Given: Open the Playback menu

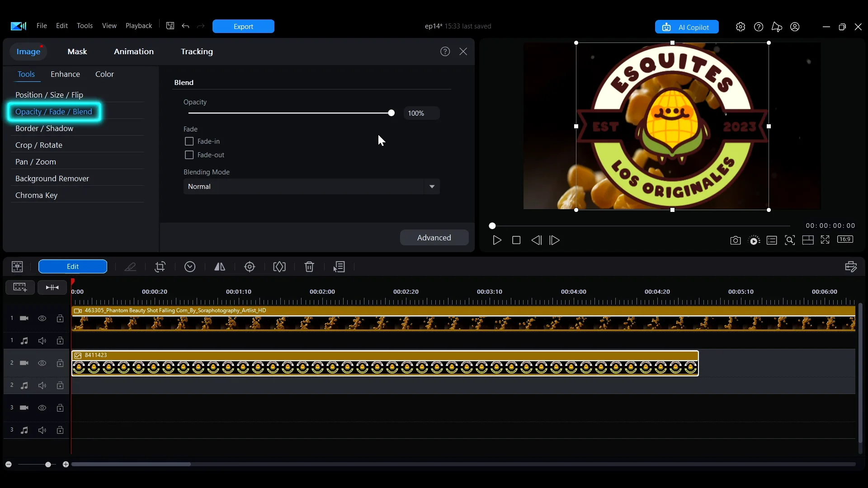Looking at the screenshot, I should 139,26.
